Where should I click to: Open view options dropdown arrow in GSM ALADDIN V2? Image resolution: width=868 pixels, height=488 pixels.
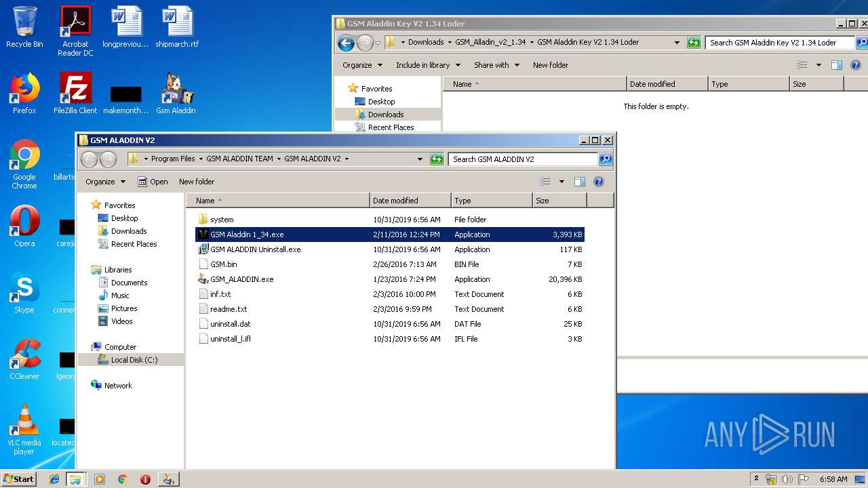click(x=561, y=182)
